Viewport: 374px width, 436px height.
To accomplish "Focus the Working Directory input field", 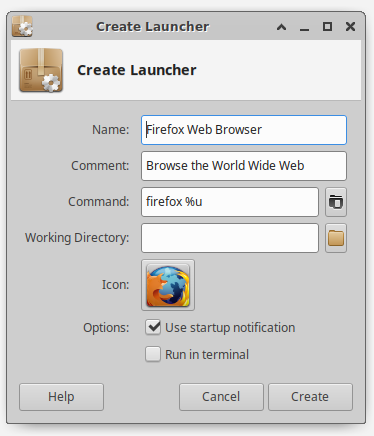I will (230, 238).
